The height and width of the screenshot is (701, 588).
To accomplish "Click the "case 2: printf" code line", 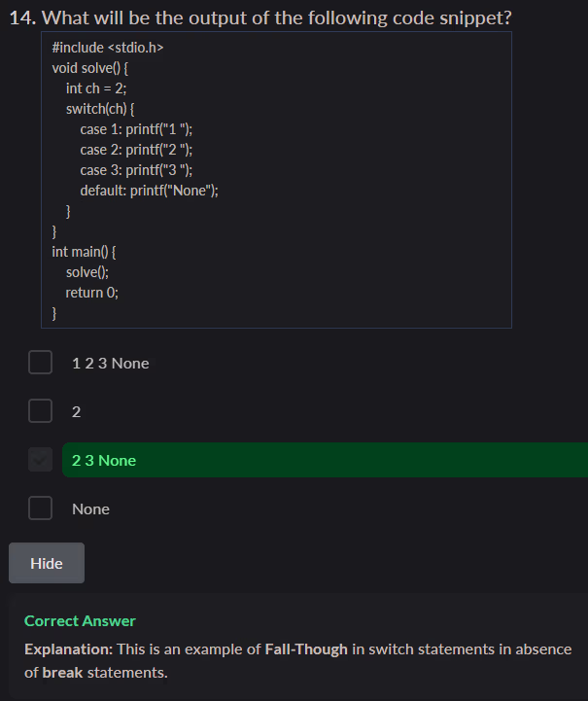I will tap(136, 150).
